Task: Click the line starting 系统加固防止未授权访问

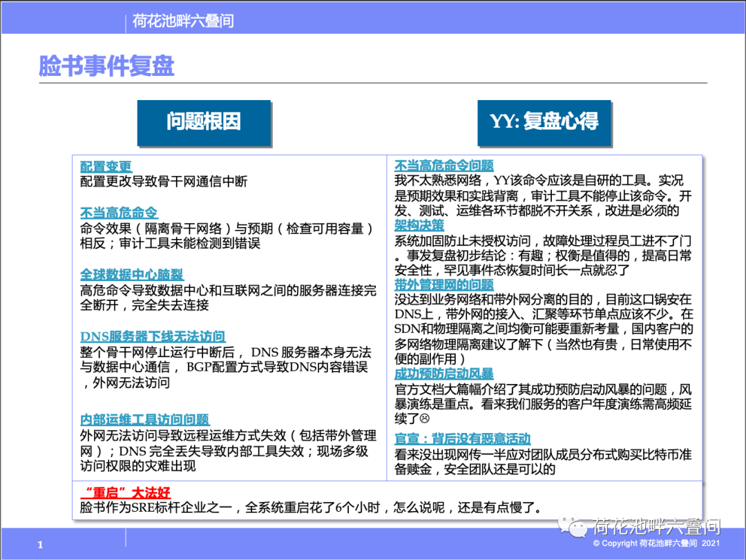Action: click(x=543, y=241)
